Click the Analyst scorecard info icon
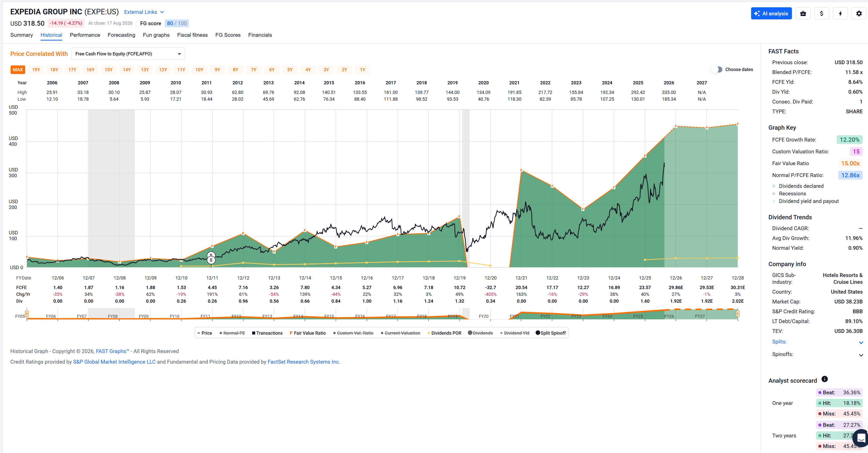 [824, 379]
